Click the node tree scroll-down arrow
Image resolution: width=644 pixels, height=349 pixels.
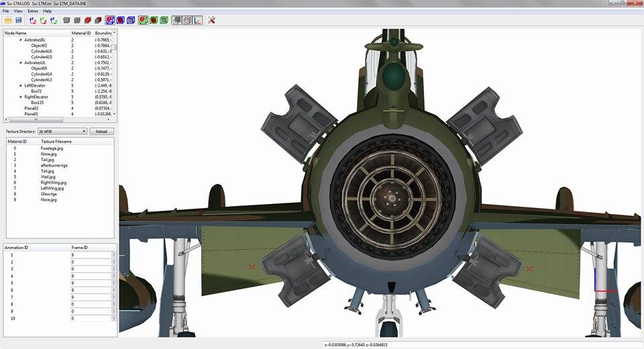pyautogui.click(x=115, y=114)
